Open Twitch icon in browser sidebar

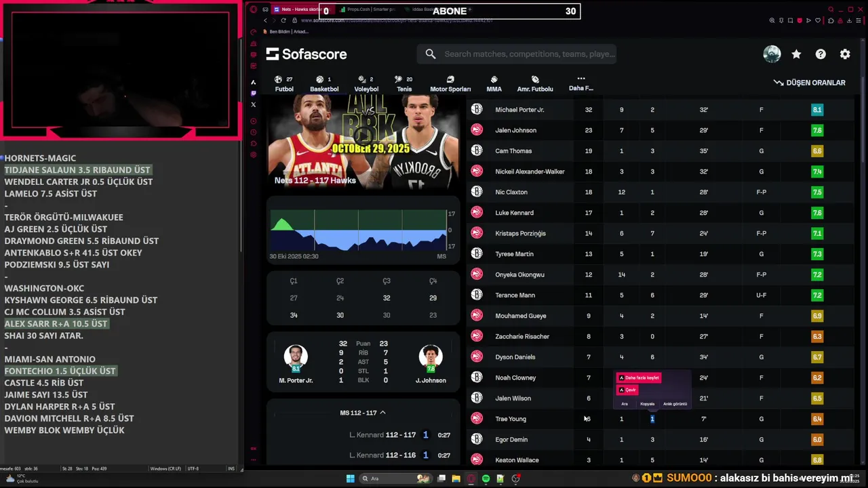tap(254, 93)
